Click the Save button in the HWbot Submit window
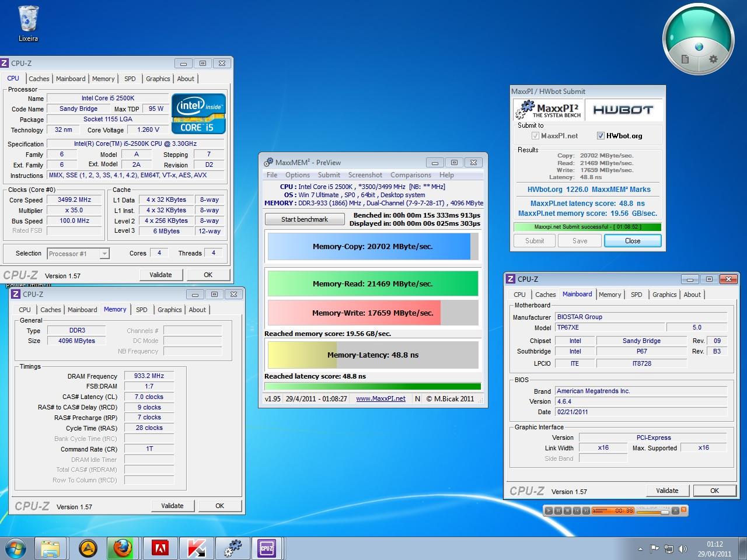 click(x=580, y=241)
